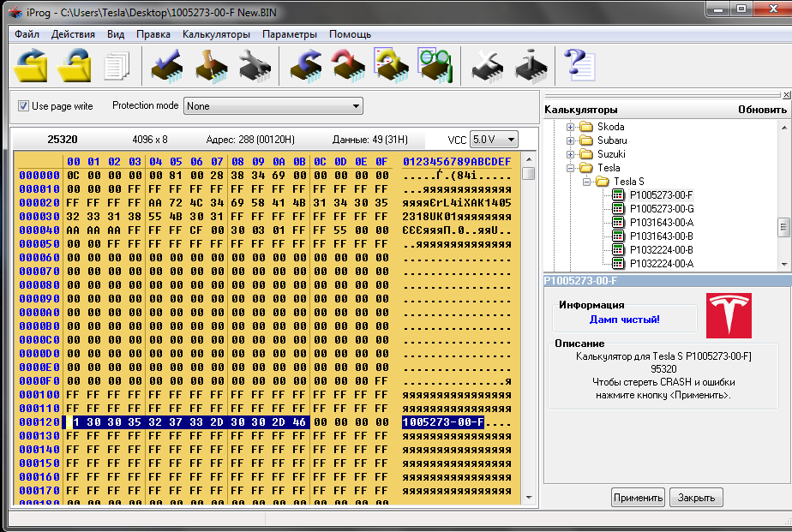Click Обновить to refresh calculators
The height and width of the screenshot is (532, 792).
(x=762, y=110)
